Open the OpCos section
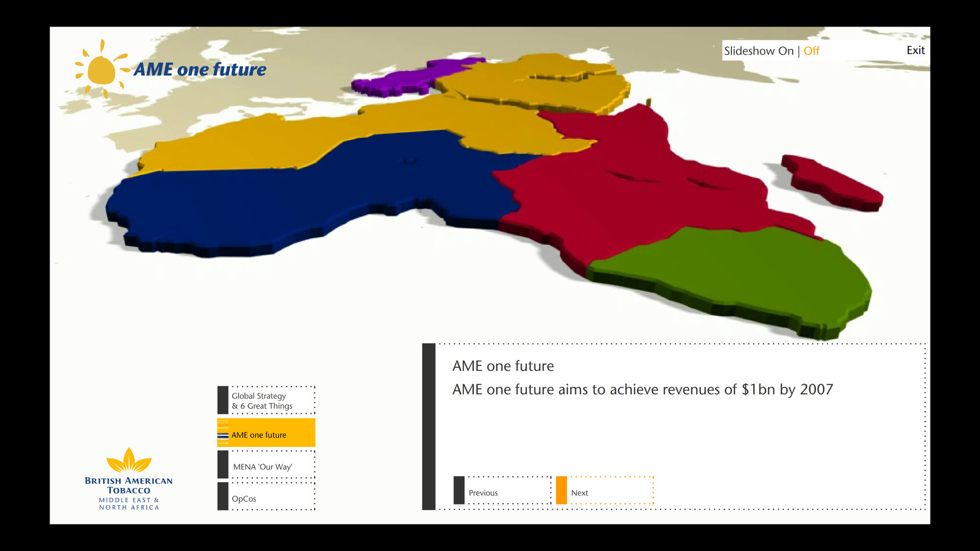This screenshot has width=980, height=551. [244, 498]
